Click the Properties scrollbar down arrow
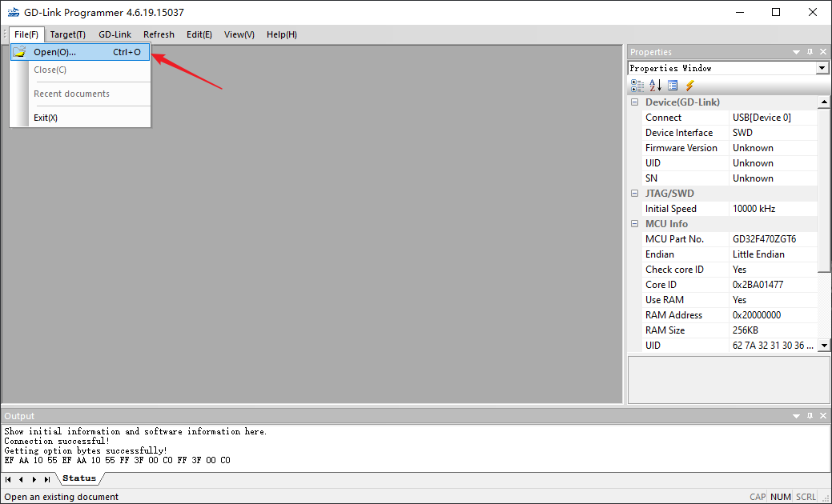The width and height of the screenshot is (832, 504). [823, 346]
